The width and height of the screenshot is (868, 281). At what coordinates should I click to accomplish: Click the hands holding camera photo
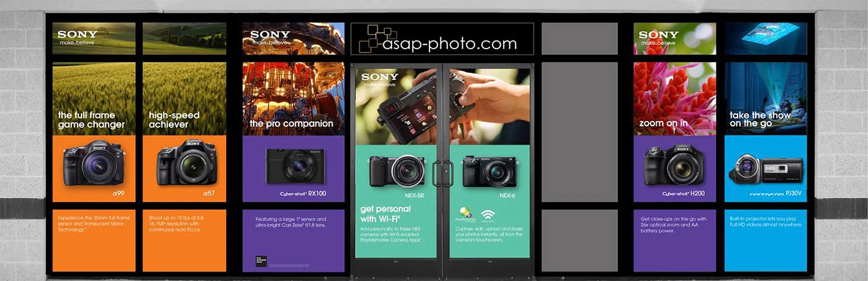[x=443, y=106]
